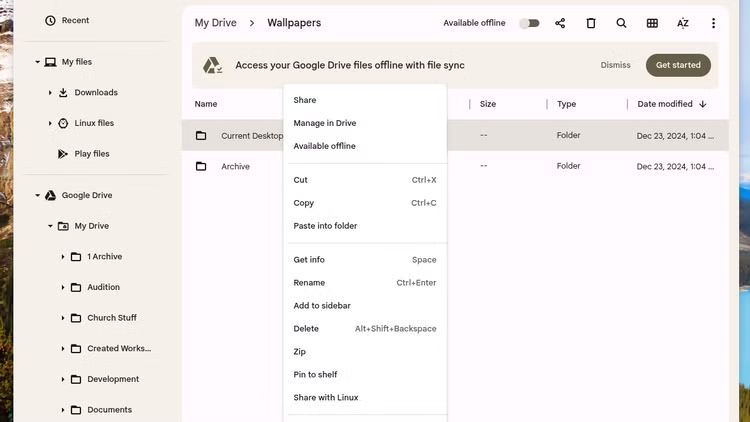Click the trash delete icon in toolbar
The width and height of the screenshot is (750, 422).
(x=591, y=23)
